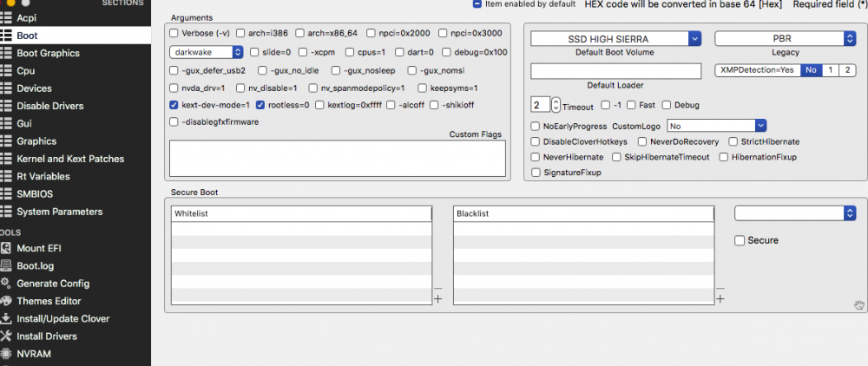Click the Rt Variables list icon
Screen dimensions: 868x366
click(x=5, y=176)
